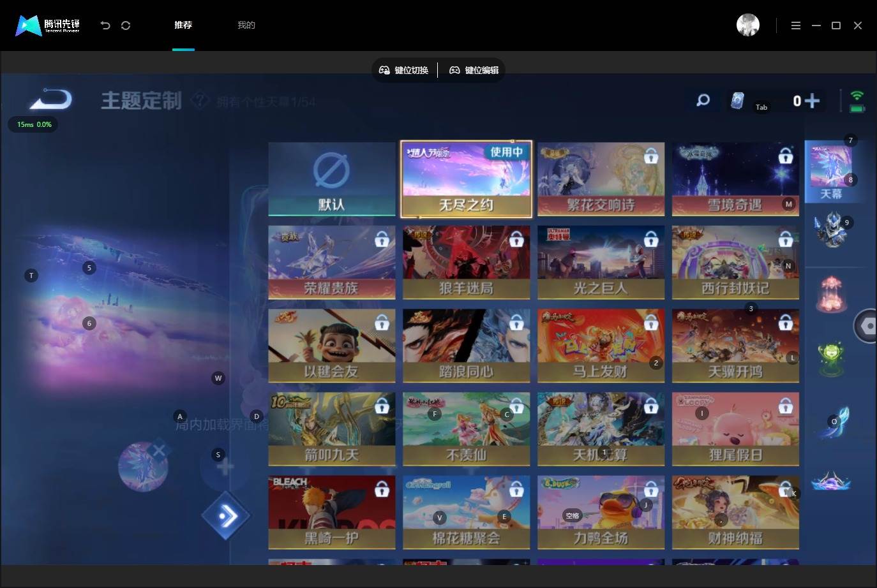This screenshot has width=877, height=588.
Task: Click the 15ms latency indicator
Action: 34,124
